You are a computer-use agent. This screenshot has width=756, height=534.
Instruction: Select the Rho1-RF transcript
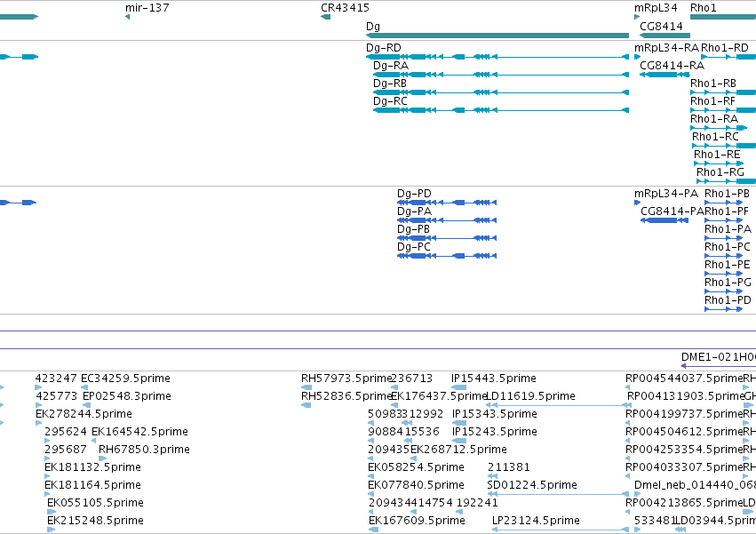(x=723, y=110)
